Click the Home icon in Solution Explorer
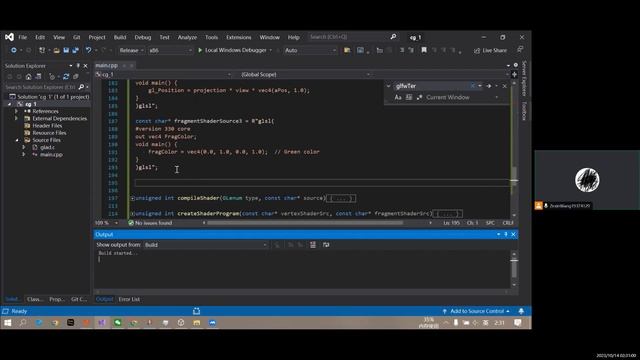The height and width of the screenshot is (360, 640). pyautogui.click(x=28, y=77)
